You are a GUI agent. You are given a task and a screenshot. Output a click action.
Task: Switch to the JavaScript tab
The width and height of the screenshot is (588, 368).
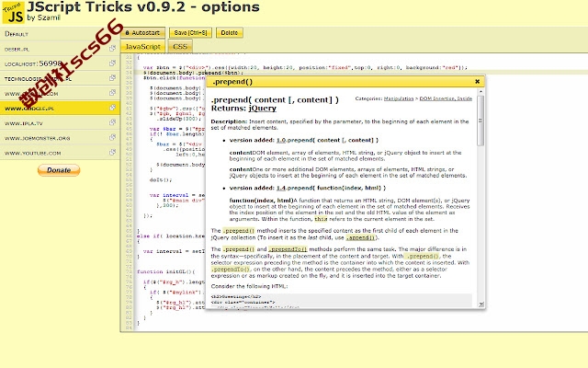tap(142, 47)
